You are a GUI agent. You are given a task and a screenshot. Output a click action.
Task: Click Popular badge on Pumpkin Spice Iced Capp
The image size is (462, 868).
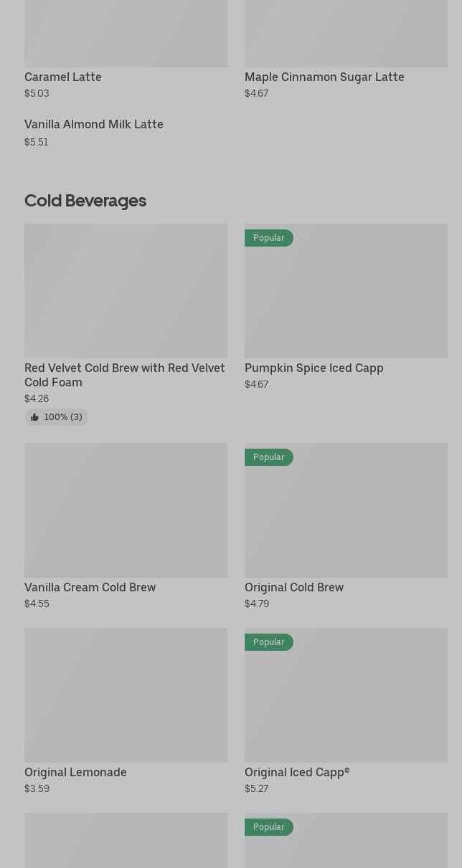tap(268, 238)
